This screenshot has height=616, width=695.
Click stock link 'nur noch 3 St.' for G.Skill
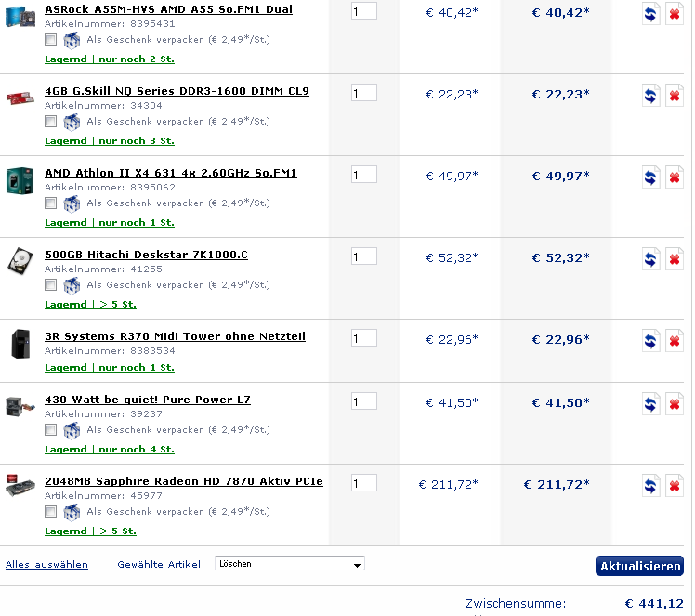pos(136,141)
